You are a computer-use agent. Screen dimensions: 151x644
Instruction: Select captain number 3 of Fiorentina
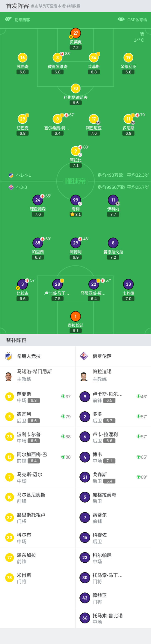[x=22, y=284]
